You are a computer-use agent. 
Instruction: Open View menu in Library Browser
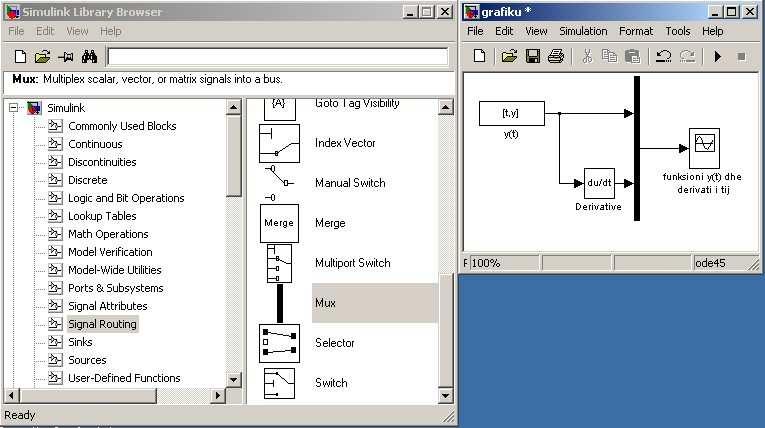tap(77, 31)
